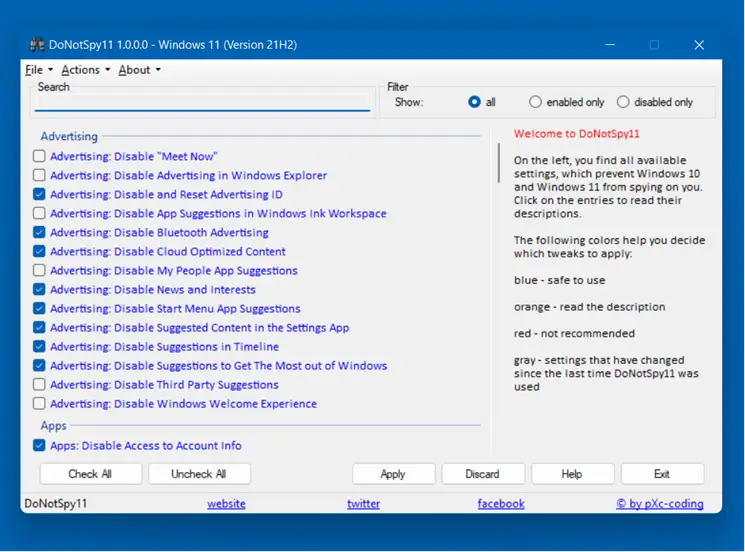745x552 pixels.
Task: Check Disable "Meet Now" checkbox
Action: [39, 156]
